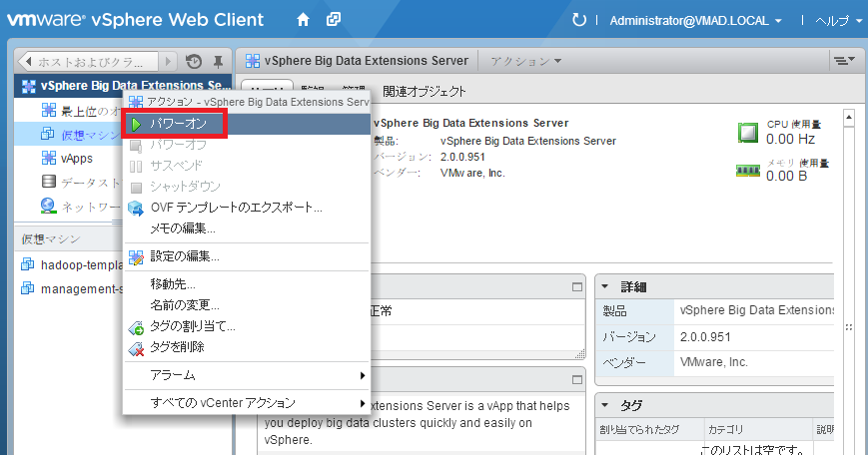Minimize the status portlet showing 正常
The width and height of the screenshot is (868, 455).
click(x=576, y=287)
